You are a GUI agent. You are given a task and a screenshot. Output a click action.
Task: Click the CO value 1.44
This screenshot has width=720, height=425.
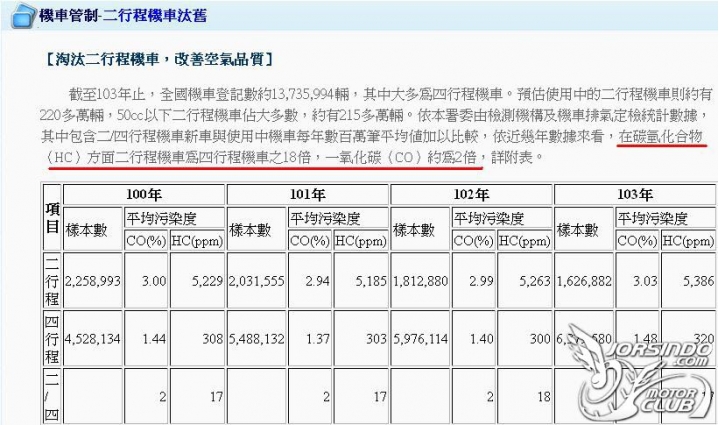(x=154, y=339)
